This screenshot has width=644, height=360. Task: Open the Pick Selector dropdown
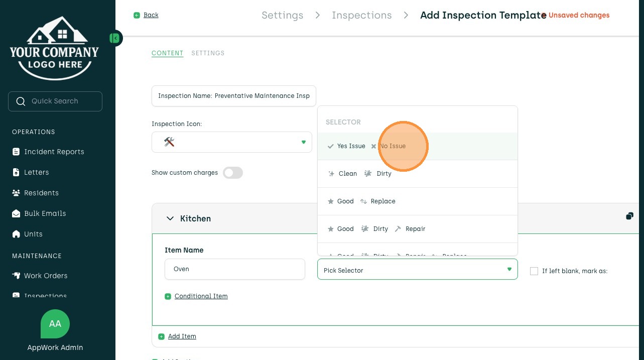point(417,270)
